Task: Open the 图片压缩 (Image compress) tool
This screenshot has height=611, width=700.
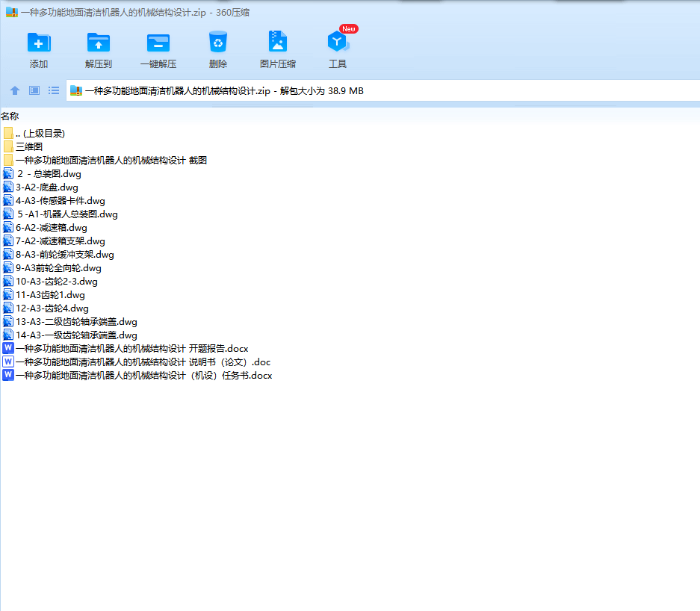Action: click(278, 42)
